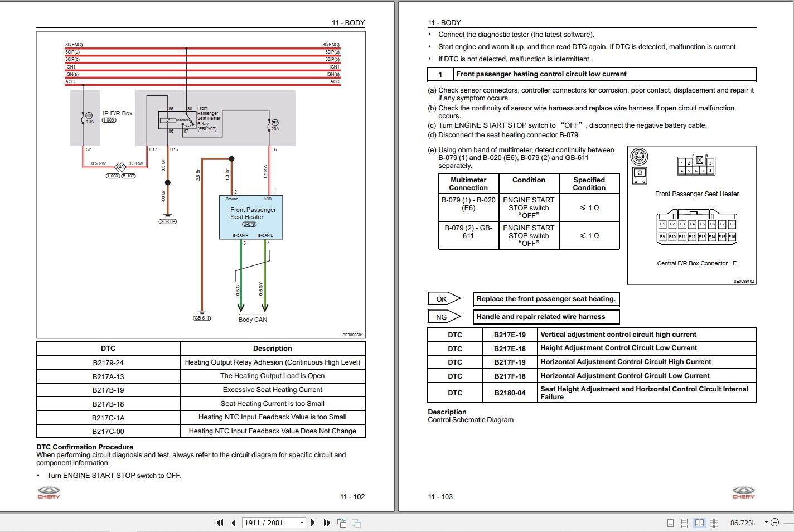794x532 pixels.
Task: Open the page number dropdown arrow
Action: coord(302,523)
